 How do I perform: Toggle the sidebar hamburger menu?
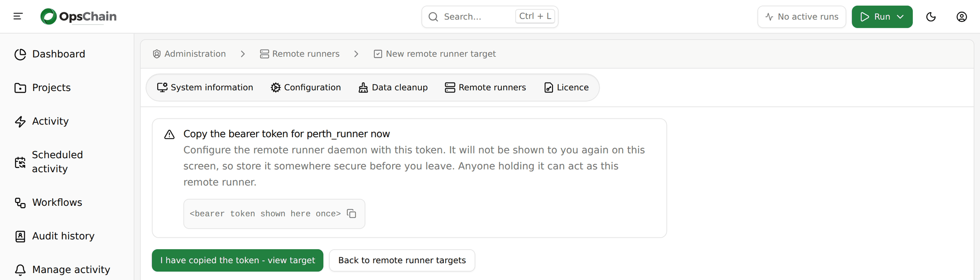click(18, 17)
